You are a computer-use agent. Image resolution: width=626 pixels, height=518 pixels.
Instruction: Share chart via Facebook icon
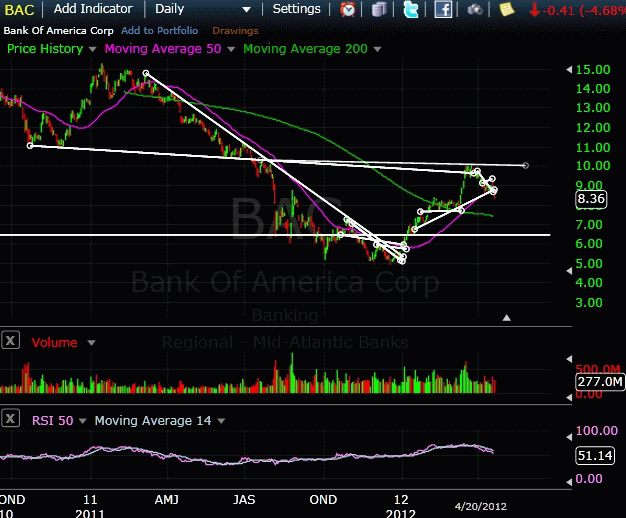[442, 10]
